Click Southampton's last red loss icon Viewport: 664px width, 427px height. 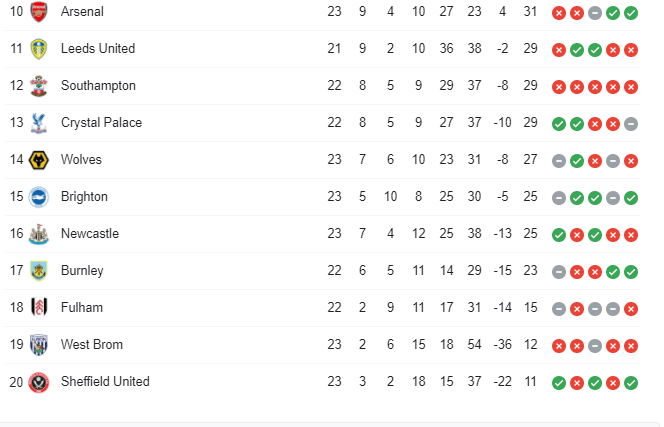(631, 87)
